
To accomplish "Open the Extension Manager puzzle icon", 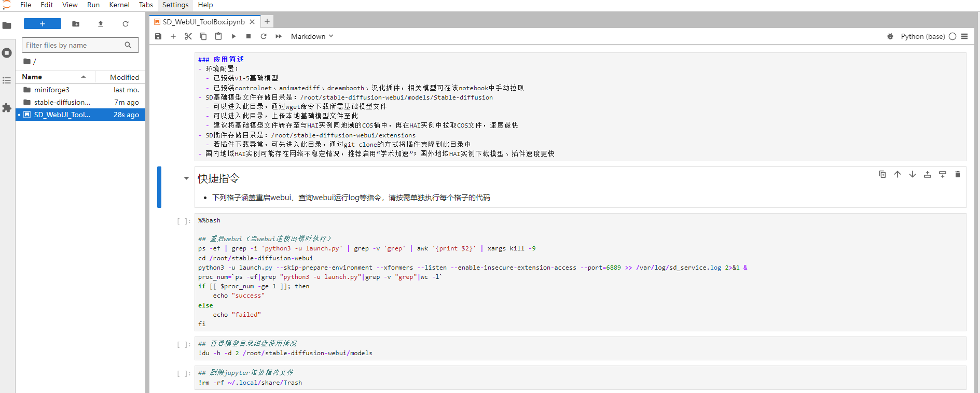I will (7, 108).
